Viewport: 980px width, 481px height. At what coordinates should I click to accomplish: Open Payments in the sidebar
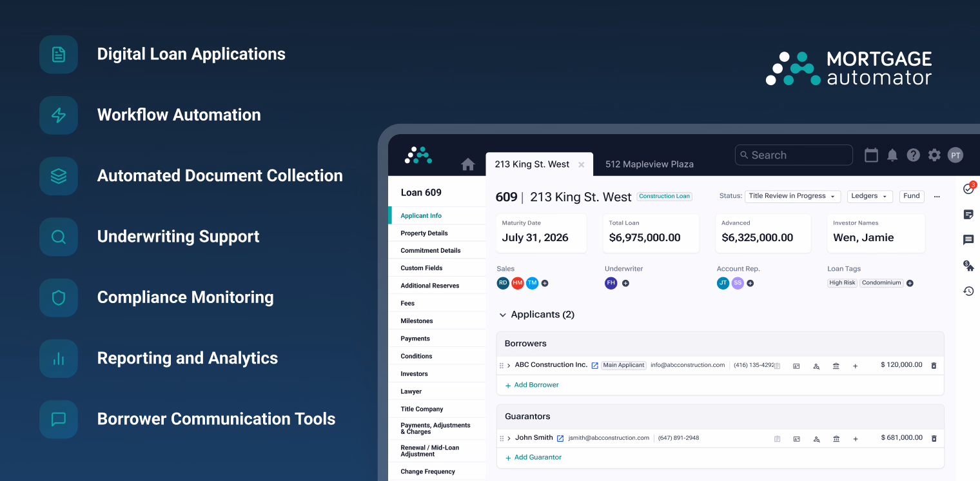pos(437,339)
